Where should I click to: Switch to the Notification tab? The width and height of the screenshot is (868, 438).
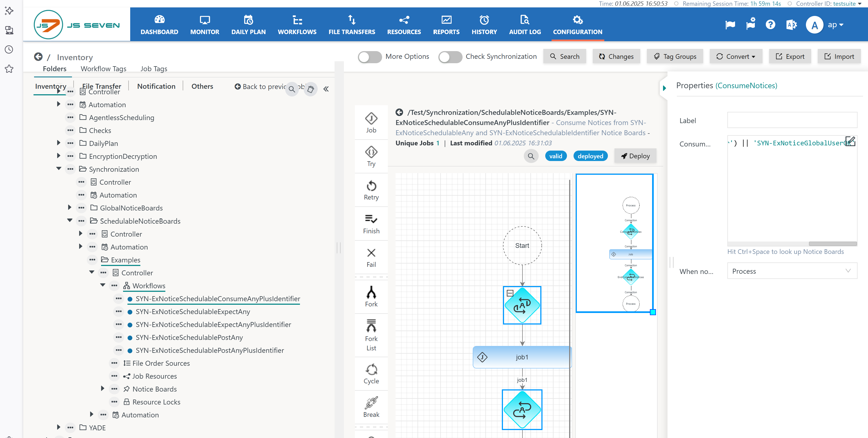156,86
